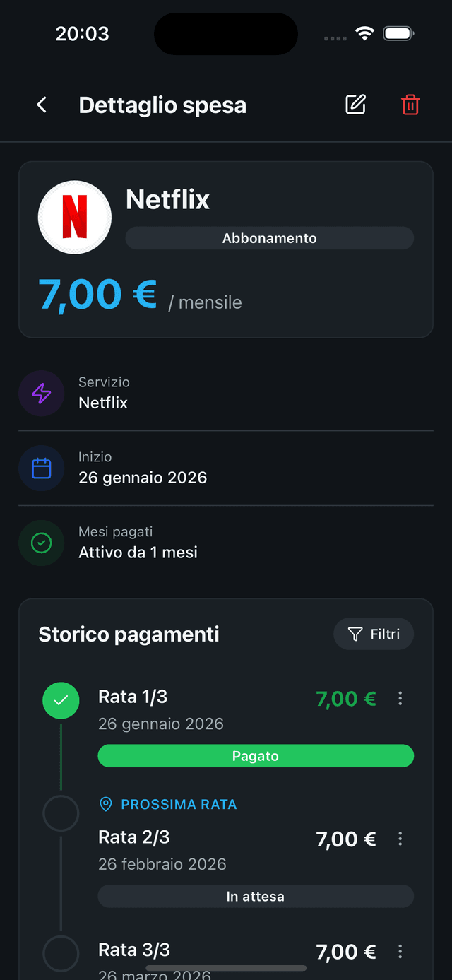Click the red delete trash icon

pyautogui.click(x=410, y=104)
